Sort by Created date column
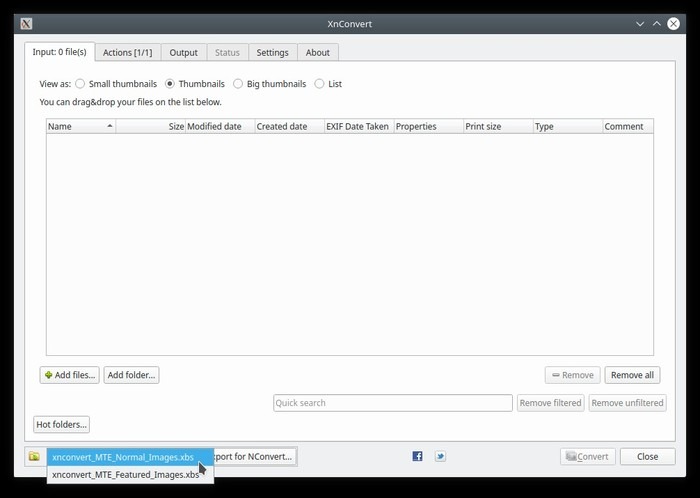 [x=290, y=126]
